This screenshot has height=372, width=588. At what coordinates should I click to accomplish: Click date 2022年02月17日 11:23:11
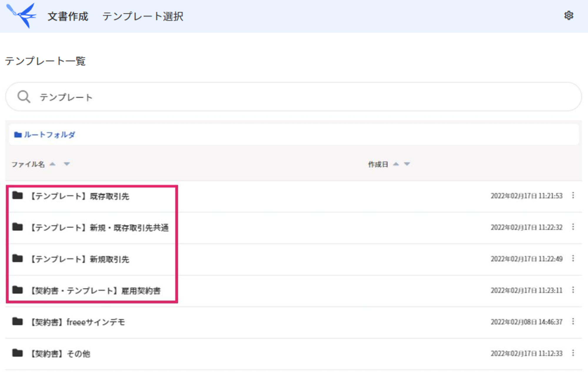[527, 291]
